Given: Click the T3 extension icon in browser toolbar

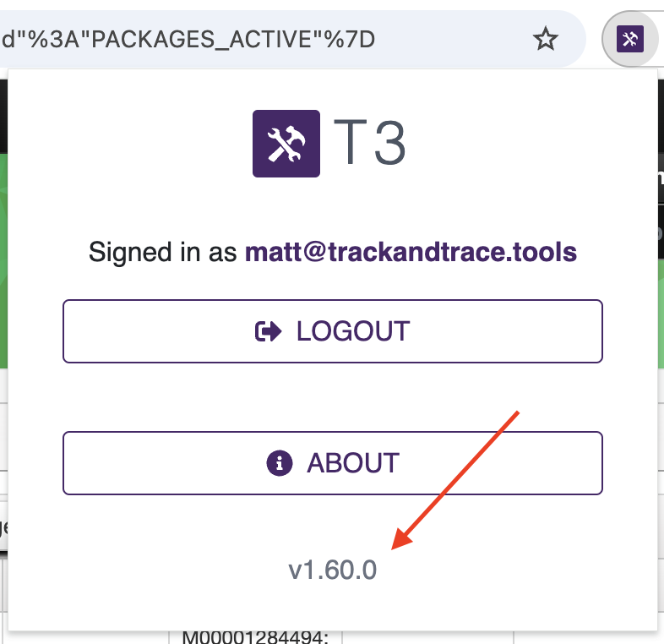Looking at the screenshot, I should tap(630, 38).
